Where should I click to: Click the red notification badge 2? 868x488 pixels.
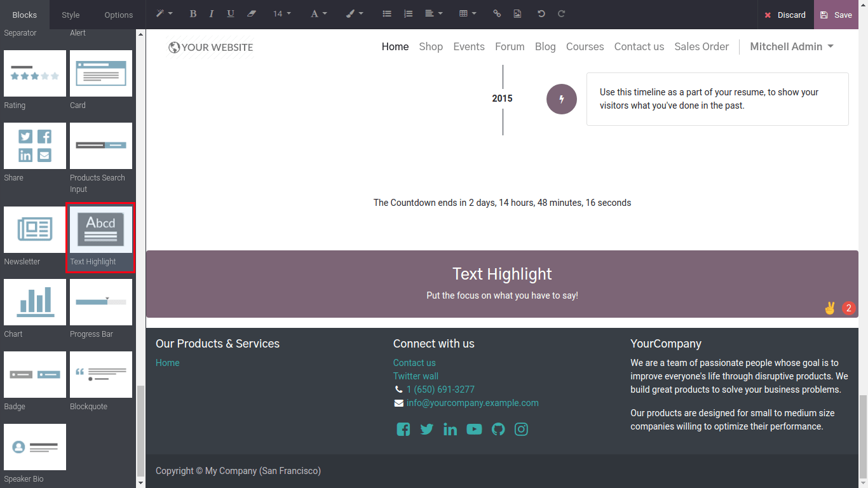click(x=848, y=309)
